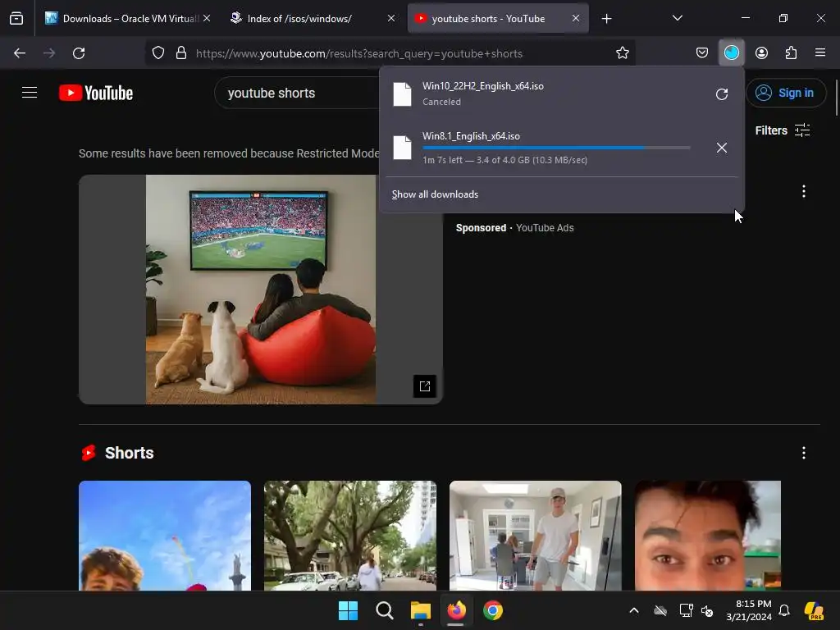Screen dimensions: 840x630
Task: Open the Shorts shelf options menu
Action: click(x=804, y=453)
